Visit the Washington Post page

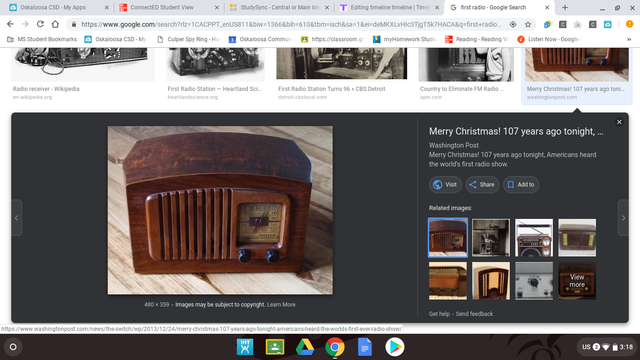pyautogui.click(x=445, y=184)
